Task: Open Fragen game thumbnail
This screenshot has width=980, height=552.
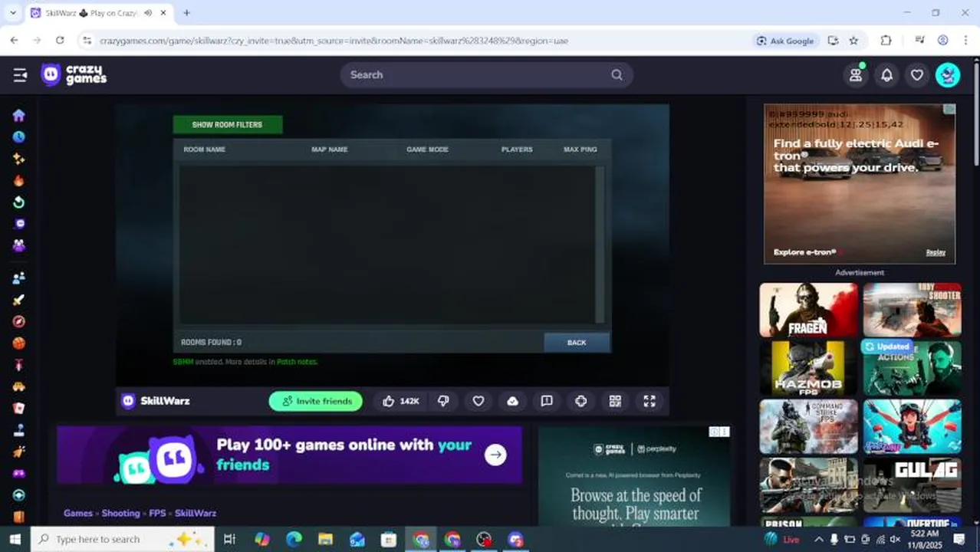Action: pos(809,310)
